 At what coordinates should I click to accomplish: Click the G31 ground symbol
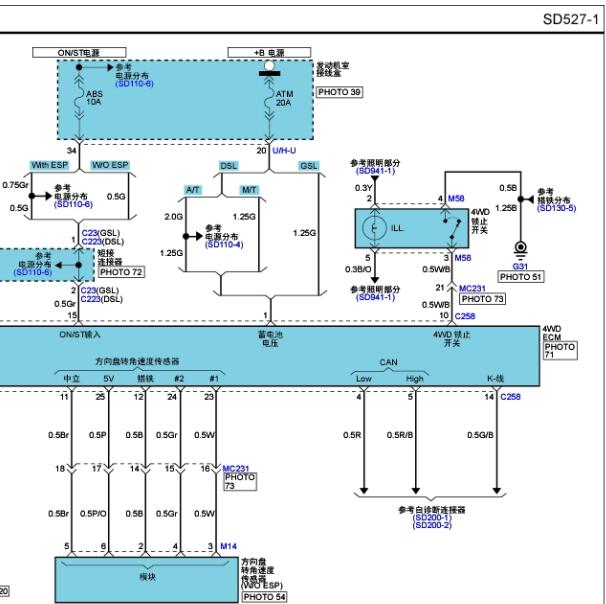click(x=521, y=250)
